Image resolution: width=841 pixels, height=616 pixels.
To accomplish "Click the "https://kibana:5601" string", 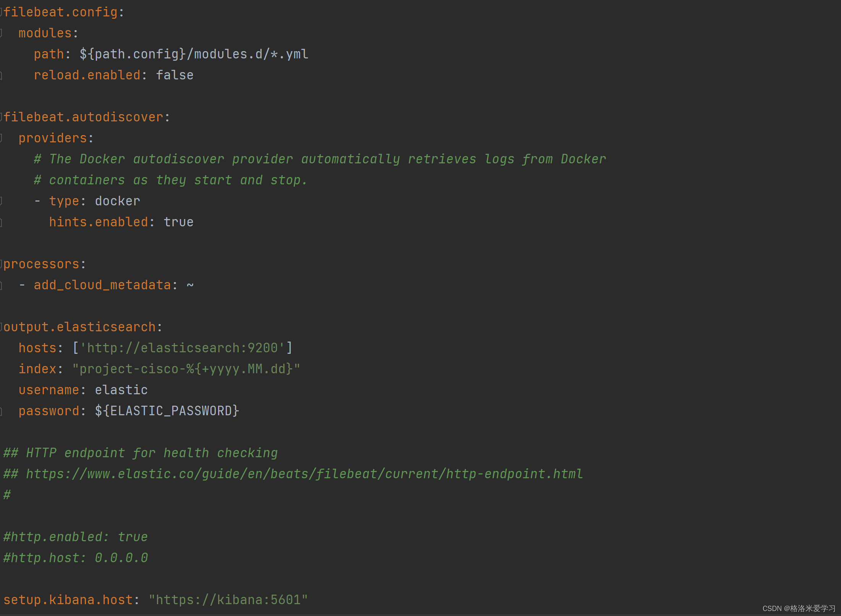I will click(x=228, y=600).
